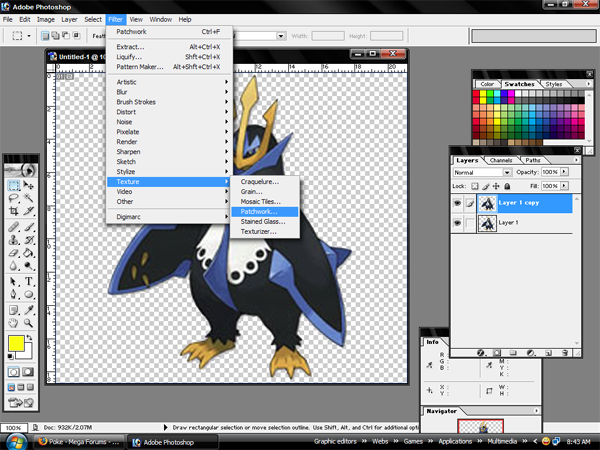The width and height of the screenshot is (600, 450).
Task: Swap foreground and background colors
Action: [29, 338]
